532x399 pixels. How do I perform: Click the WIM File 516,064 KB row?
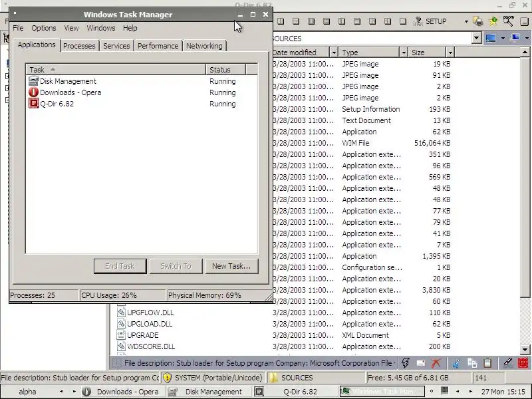click(362, 143)
